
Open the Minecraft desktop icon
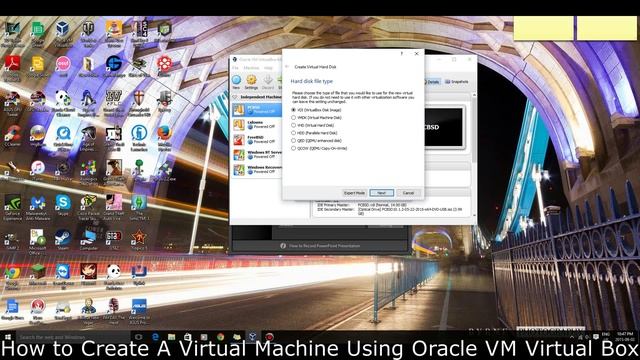point(38,275)
